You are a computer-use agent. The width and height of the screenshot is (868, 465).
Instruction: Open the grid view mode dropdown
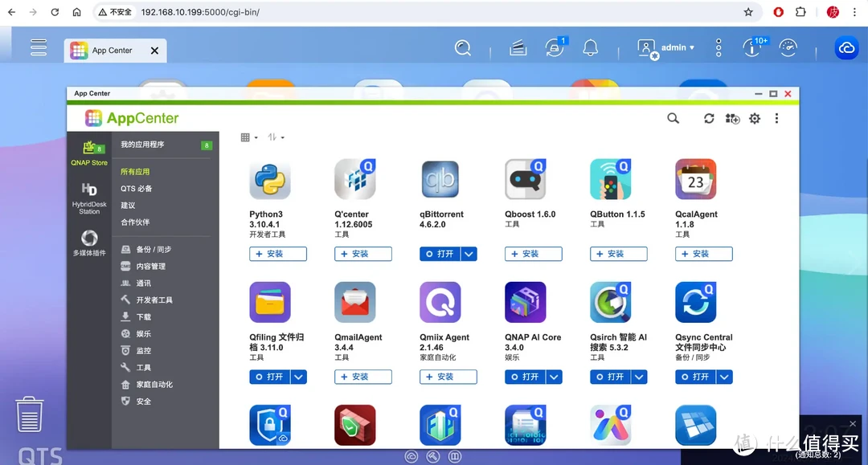click(249, 137)
